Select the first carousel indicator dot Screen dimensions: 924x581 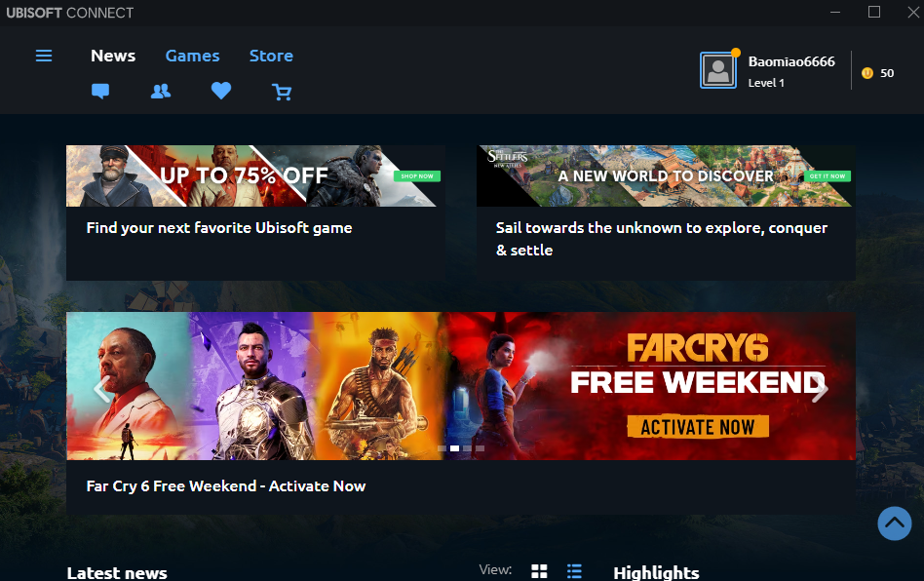[442, 448]
